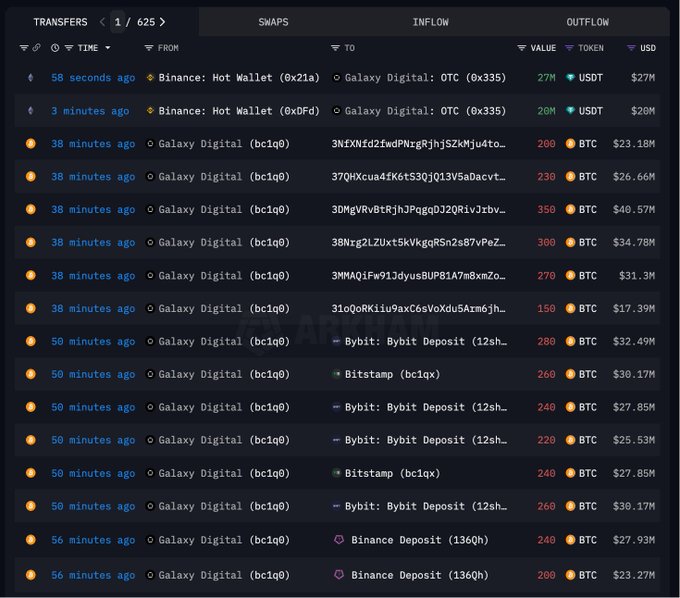Switch to the INFLOW tab
680x598 pixels.
coord(430,22)
